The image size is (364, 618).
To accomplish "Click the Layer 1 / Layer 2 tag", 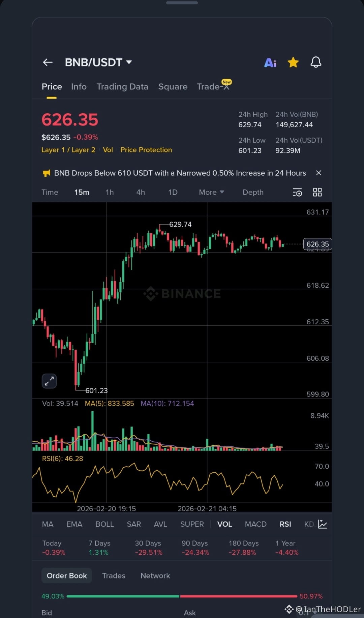I will [68, 150].
